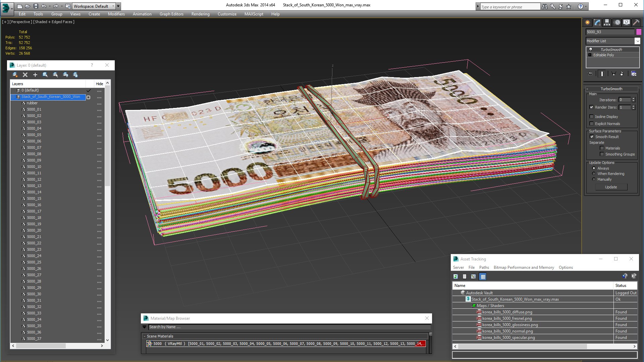
Task: Click the pink object color swatch
Action: [x=639, y=32]
